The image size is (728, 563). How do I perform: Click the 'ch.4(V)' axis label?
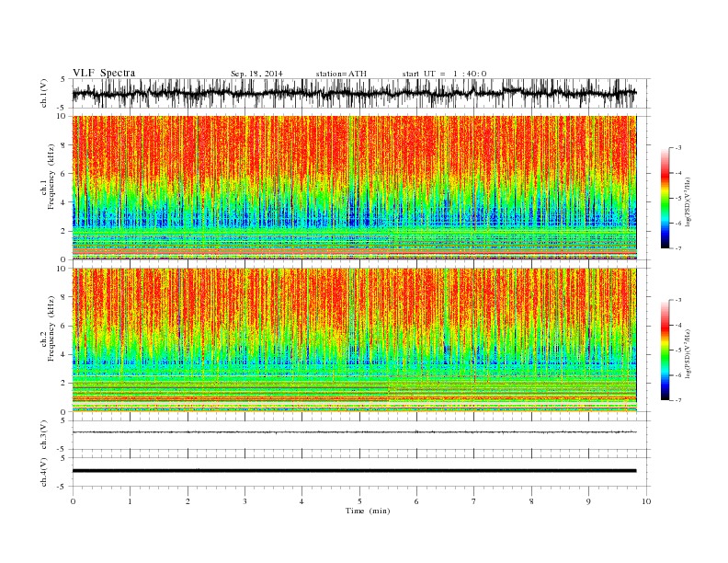pyautogui.click(x=44, y=472)
